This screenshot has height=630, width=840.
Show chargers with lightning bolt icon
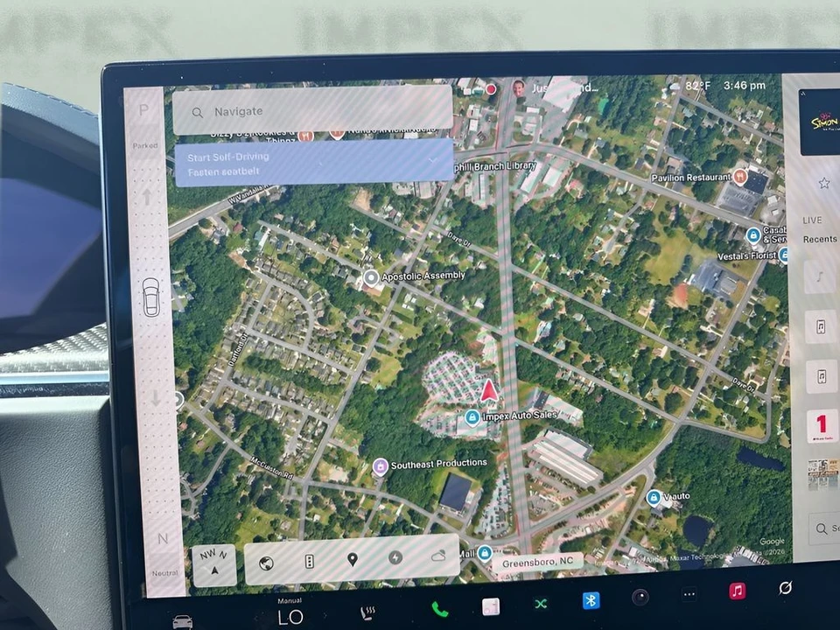395,557
